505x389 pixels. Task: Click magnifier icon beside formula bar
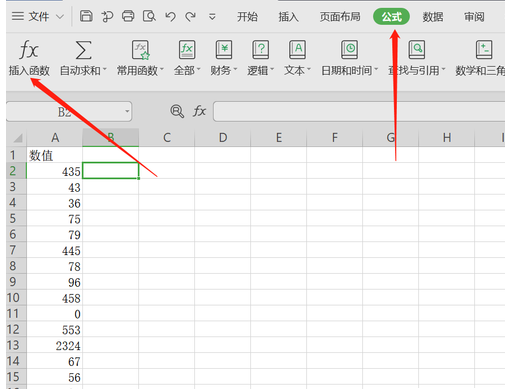point(177,111)
